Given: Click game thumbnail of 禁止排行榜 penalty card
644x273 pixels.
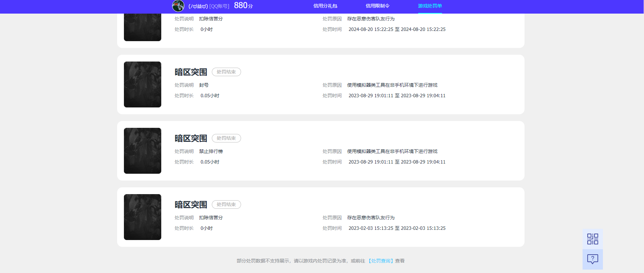Looking at the screenshot, I should [x=143, y=151].
